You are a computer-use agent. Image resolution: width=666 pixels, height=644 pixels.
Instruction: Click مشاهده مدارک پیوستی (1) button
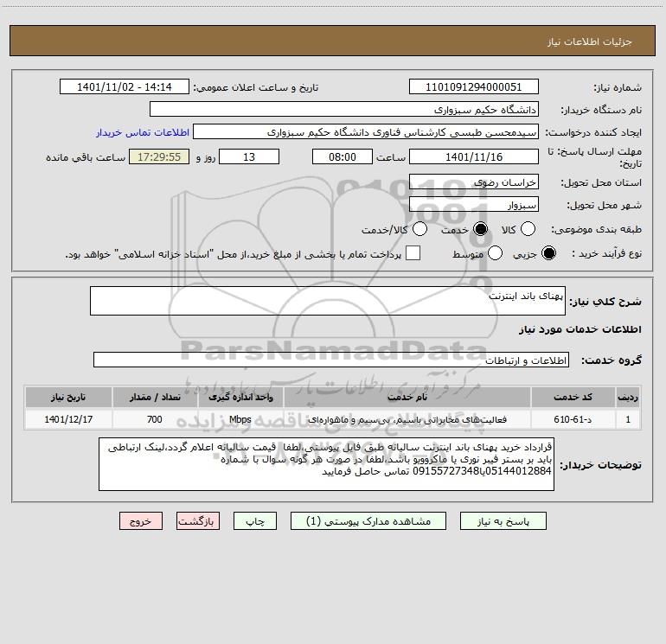coord(368,521)
